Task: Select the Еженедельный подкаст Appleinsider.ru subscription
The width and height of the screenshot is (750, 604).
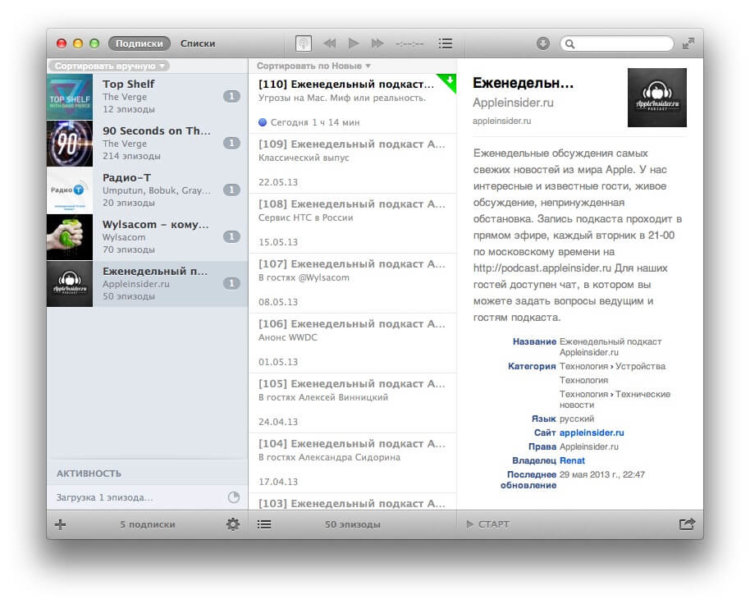Action: pos(147,284)
